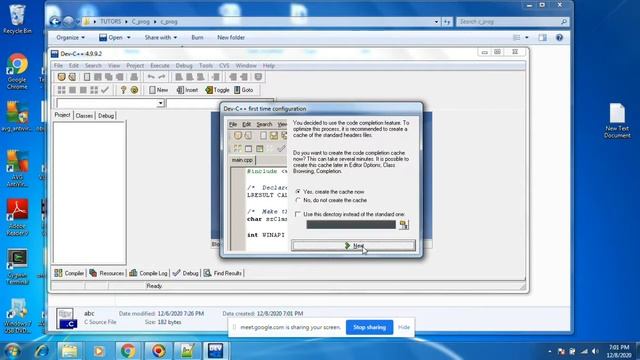
Task: Click the Toggle bookmark toolbar button
Action: (x=217, y=90)
